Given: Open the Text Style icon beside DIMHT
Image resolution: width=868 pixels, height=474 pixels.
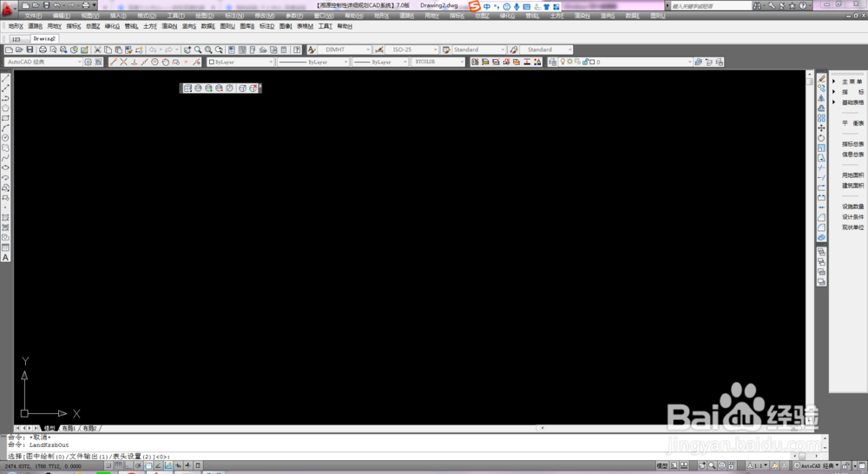Looking at the screenshot, I should click(312, 49).
